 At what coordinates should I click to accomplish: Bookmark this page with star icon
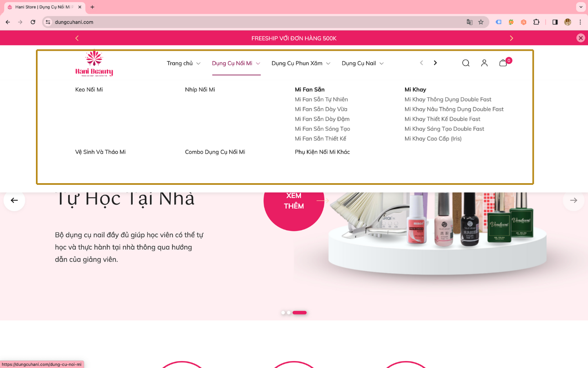click(x=481, y=22)
